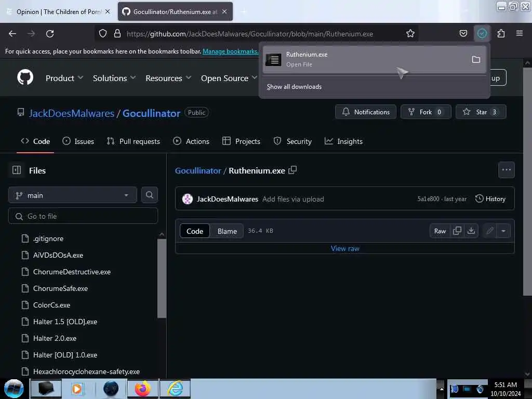
Task: Expand the Resources menu
Action: (168, 78)
